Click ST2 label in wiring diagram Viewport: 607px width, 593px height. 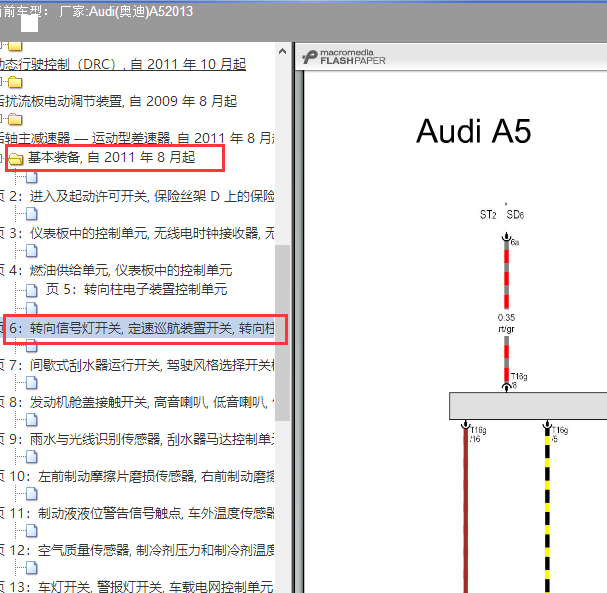pos(488,215)
